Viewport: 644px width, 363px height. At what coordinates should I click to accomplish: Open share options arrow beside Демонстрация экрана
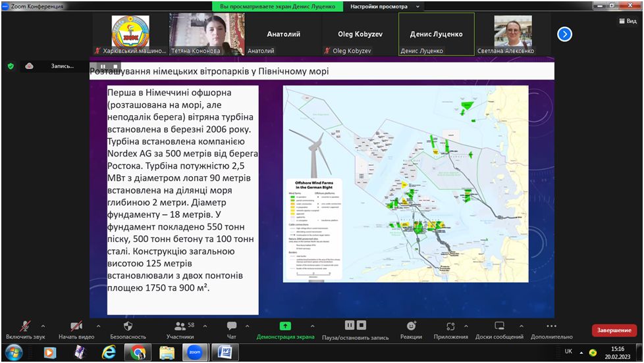[x=313, y=326]
